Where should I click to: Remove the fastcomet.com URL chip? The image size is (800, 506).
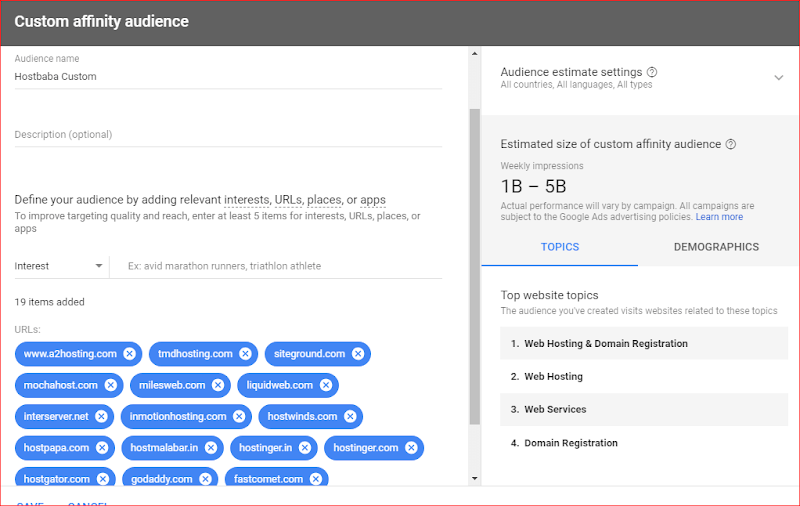tap(316, 479)
